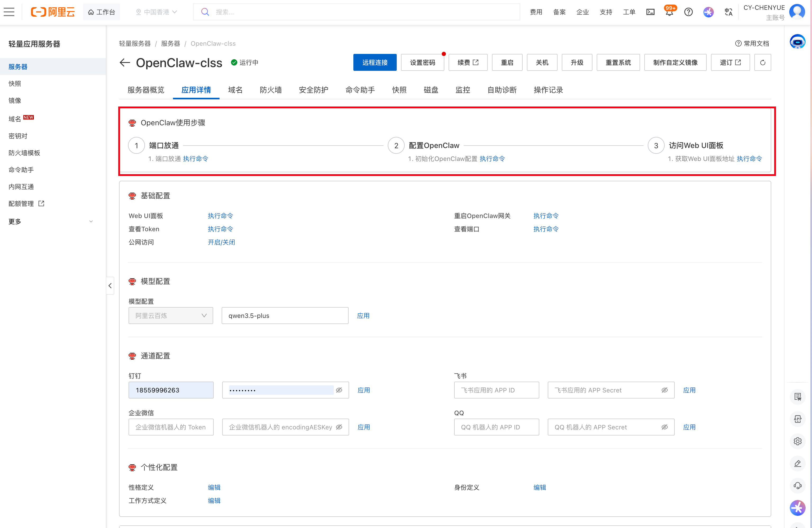Click the language translate icon
This screenshot has height=528, width=812.
(x=728, y=12)
